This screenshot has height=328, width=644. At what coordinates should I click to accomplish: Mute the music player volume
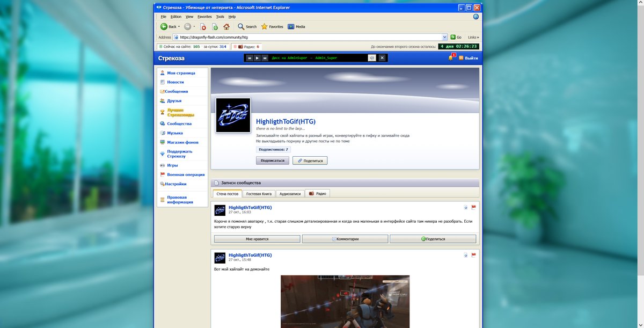pyautogui.click(x=371, y=58)
